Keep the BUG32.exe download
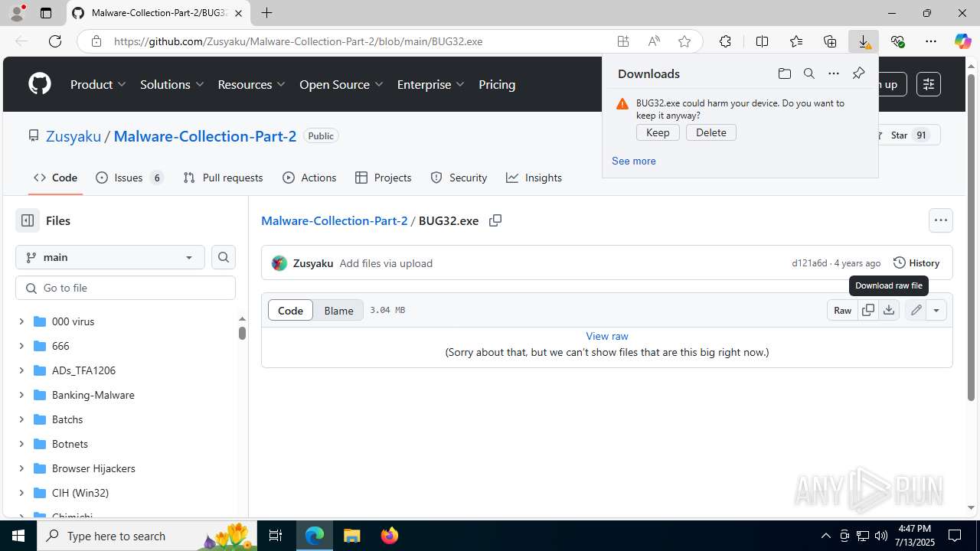 tap(658, 132)
